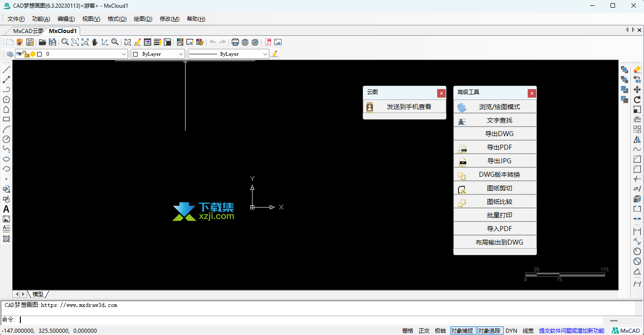Insert image using left toolbar picture icon
644x335 pixels.
[6, 219]
